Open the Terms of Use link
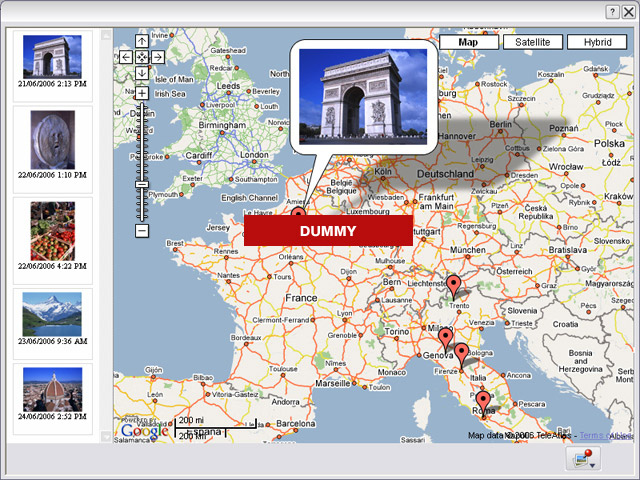Screen dimensions: 640x480 pyautogui.click(x=606, y=435)
